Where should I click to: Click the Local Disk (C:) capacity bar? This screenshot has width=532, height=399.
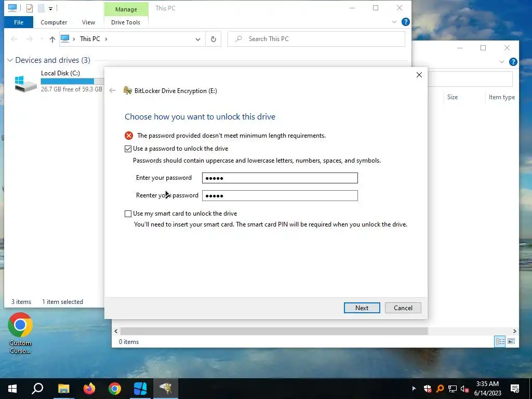tap(72, 82)
